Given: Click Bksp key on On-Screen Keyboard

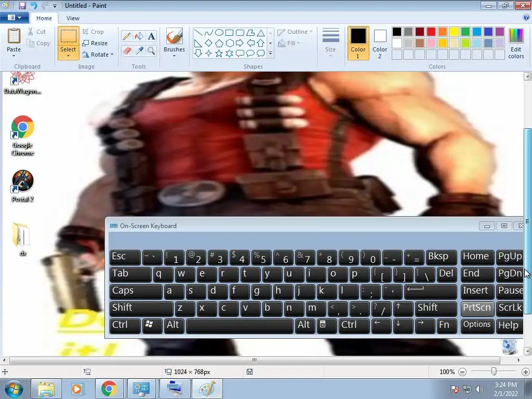Looking at the screenshot, I should point(441,257).
